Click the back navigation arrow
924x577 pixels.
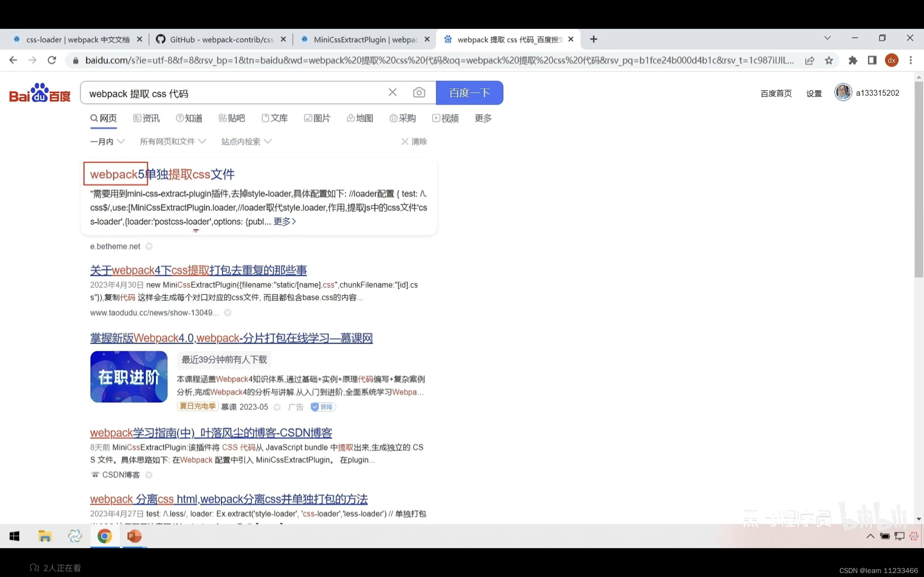point(13,60)
